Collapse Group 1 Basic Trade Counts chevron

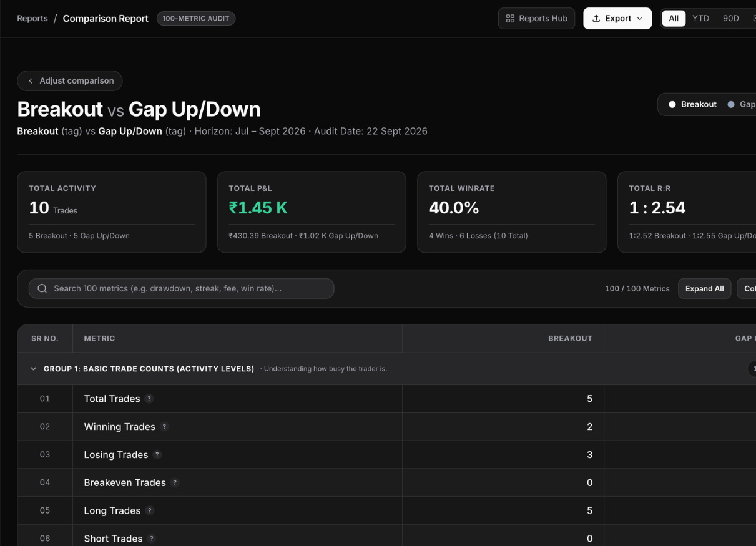[34, 369]
